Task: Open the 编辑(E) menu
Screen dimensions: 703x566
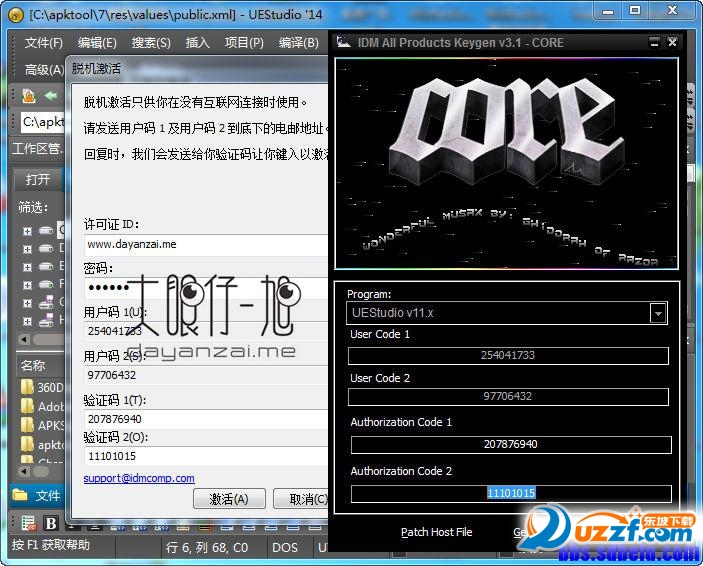Action: coord(97,43)
